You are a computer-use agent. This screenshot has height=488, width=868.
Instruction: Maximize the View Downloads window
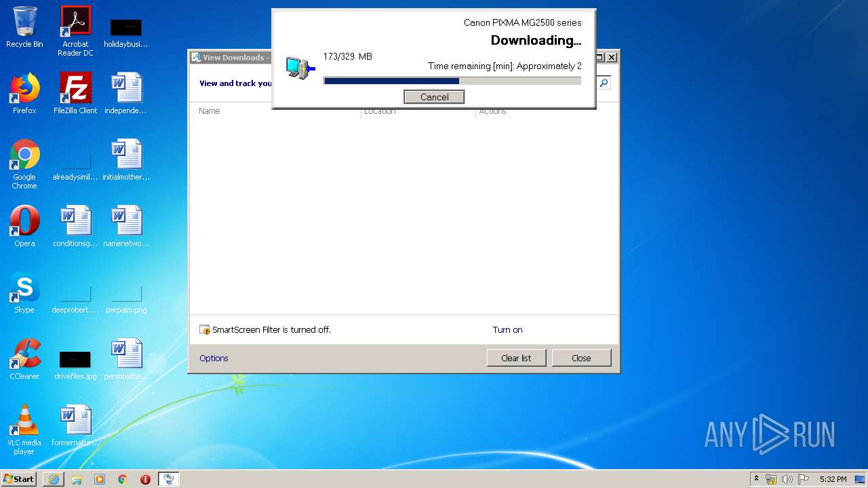(599, 58)
